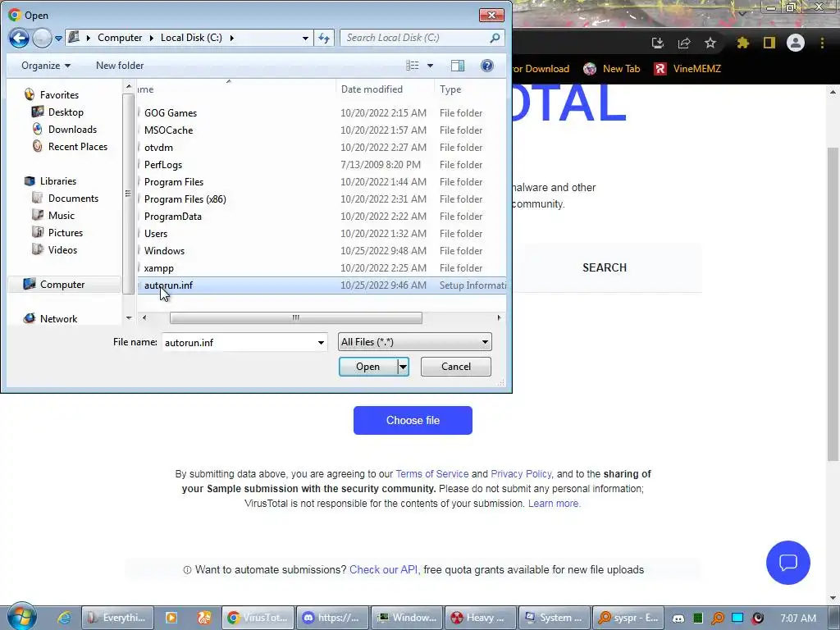Select Favorites in navigation pane

coord(59,95)
